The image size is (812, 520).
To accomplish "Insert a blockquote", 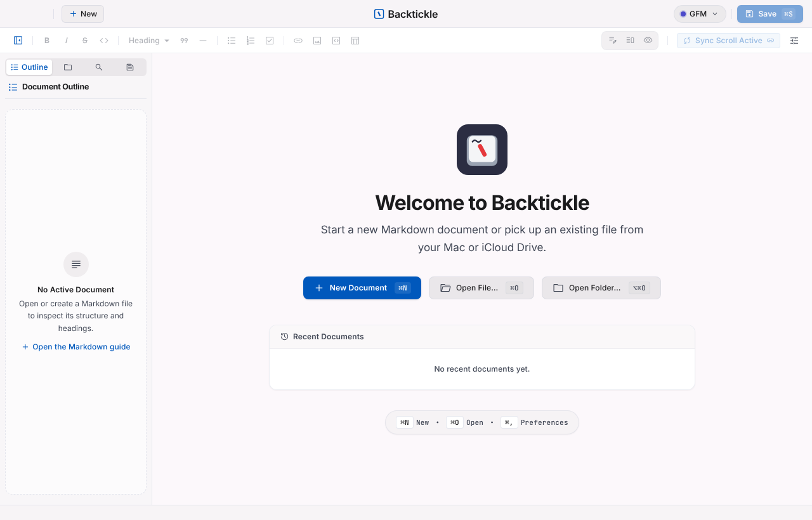I will pyautogui.click(x=184, y=41).
